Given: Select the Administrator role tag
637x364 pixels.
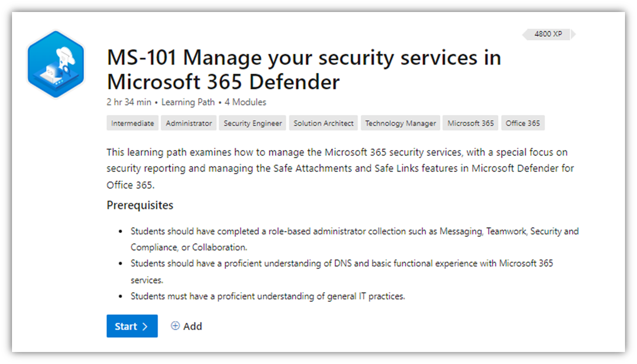Looking at the screenshot, I should coord(189,123).
